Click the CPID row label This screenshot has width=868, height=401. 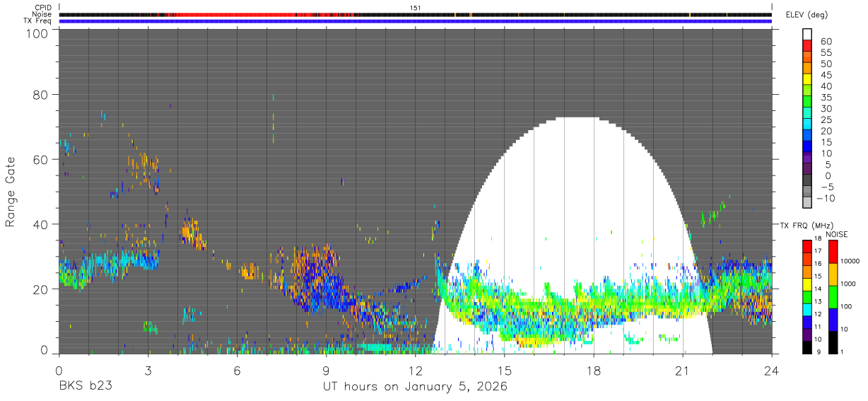point(44,8)
